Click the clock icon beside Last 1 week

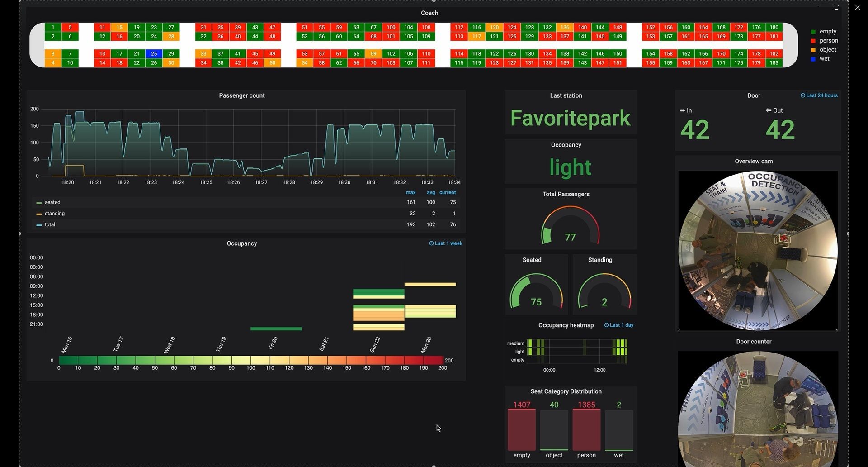[431, 243]
